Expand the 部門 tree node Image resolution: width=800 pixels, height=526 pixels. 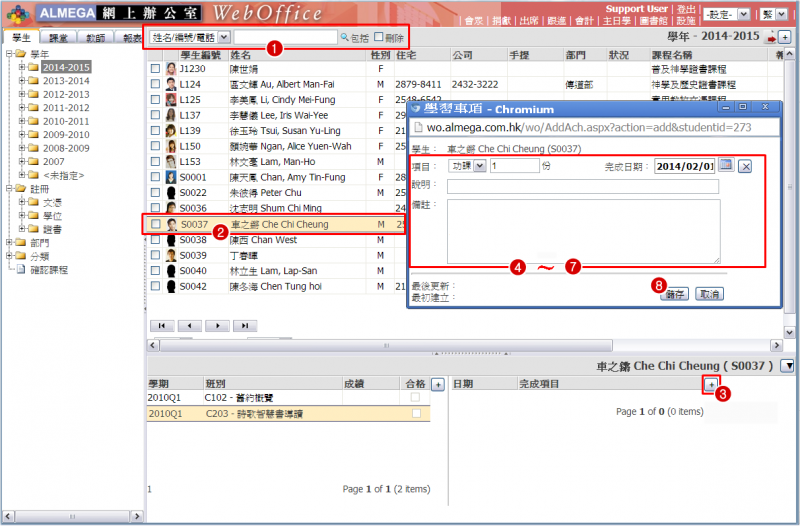pos(9,242)
